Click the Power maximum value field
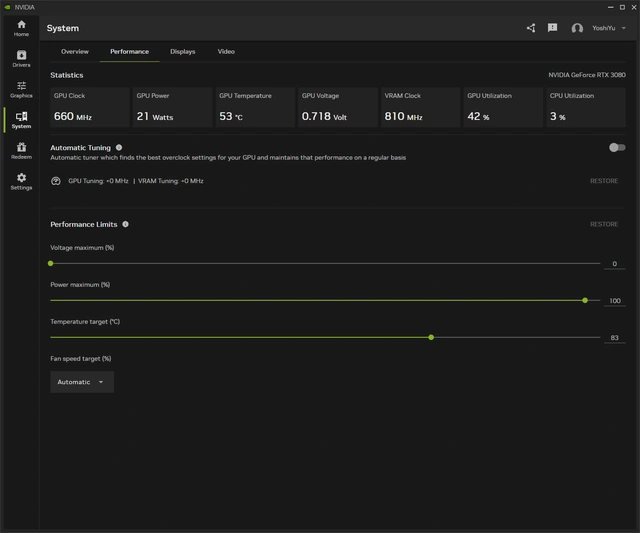The width and height of the screenshot is (640, 533). tap(614, 301)
